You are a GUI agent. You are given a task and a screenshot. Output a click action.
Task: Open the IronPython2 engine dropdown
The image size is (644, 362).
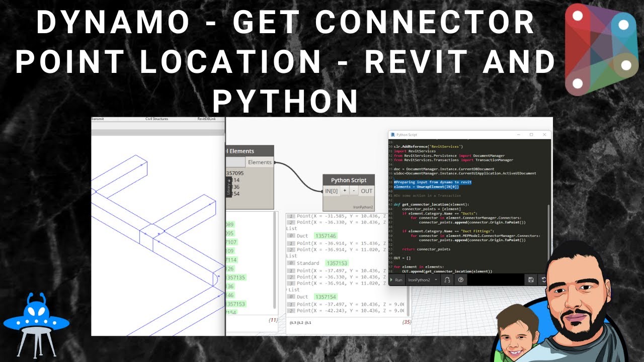pos(423,280)
